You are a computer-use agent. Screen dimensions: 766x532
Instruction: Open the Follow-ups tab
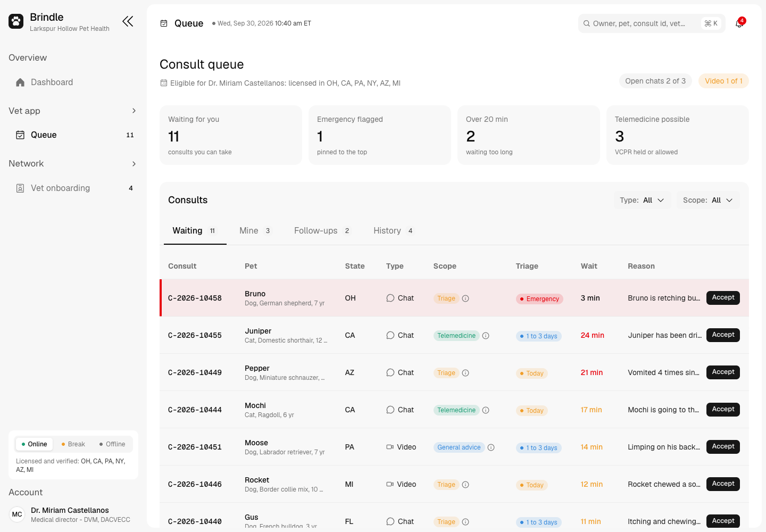point(322,231)
